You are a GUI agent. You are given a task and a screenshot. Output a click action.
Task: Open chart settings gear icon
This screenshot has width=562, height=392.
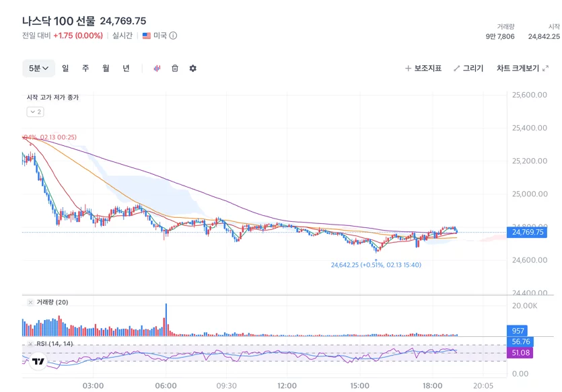[192, 69]
